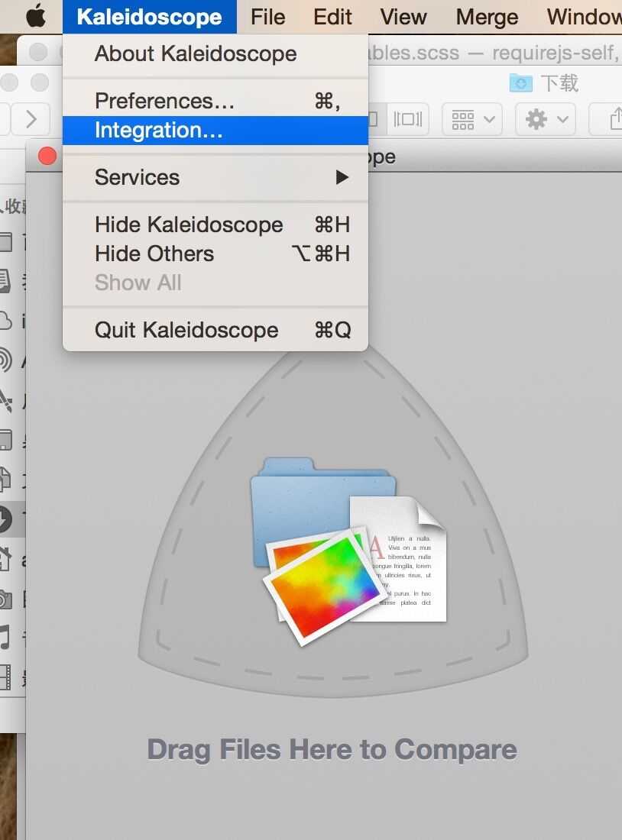Open the File menu
Screen dimensions: 622x840
[x=267, y=17]
